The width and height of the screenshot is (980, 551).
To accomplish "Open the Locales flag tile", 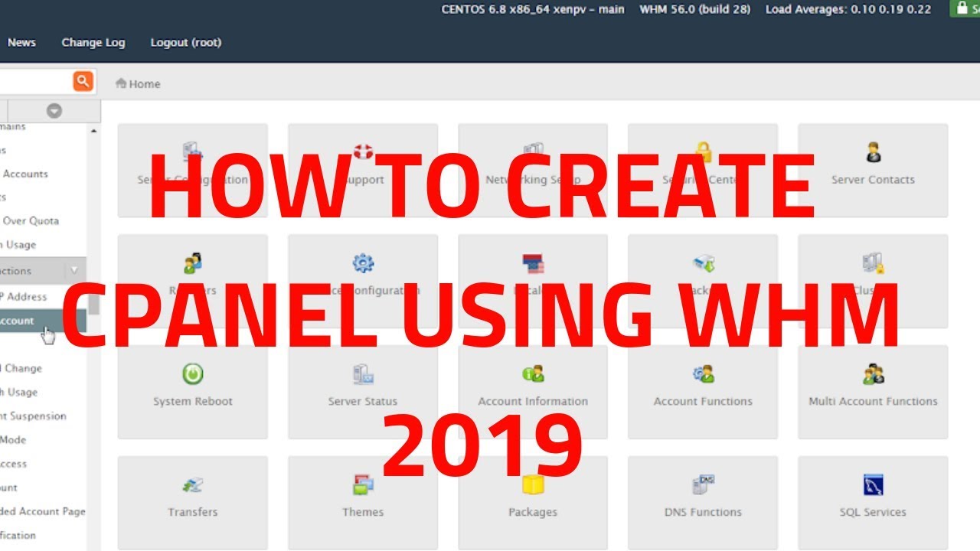I will 533,281.
